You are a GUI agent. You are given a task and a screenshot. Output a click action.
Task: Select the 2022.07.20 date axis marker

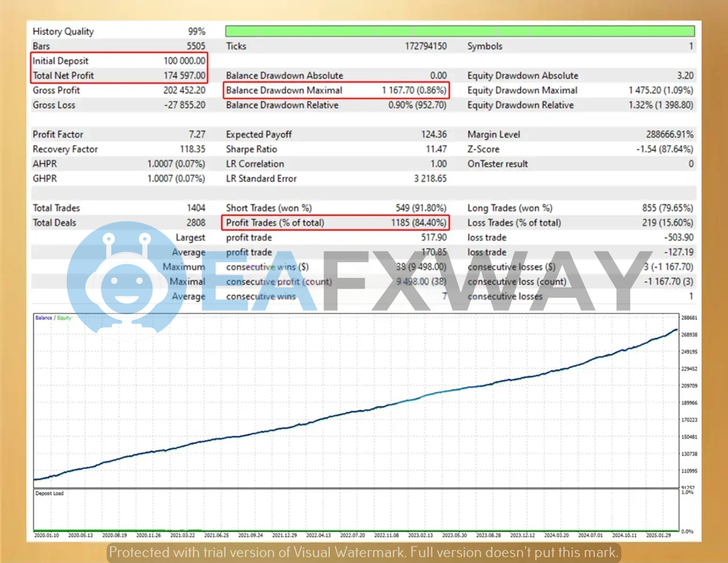pyautogui.click(x=352, y=535)
